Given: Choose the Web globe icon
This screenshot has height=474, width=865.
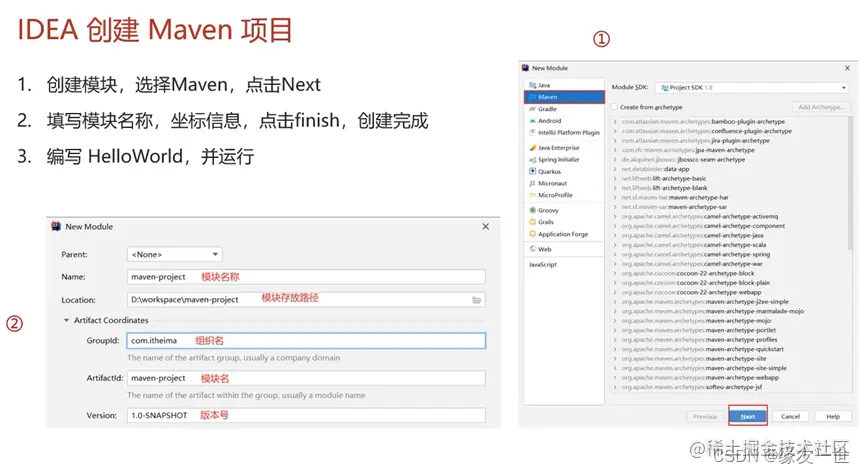Looking at the screenshot, I should click(532, 249).
